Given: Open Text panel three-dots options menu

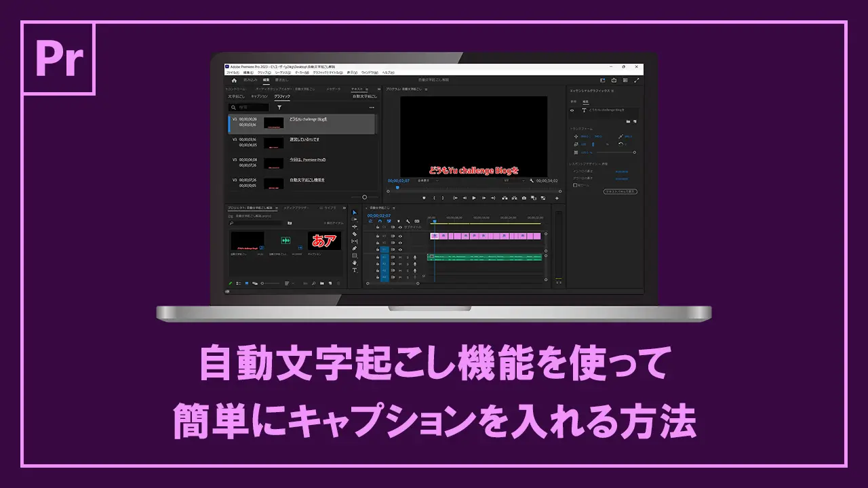Looking at the screenshot, I should [372, 107].
